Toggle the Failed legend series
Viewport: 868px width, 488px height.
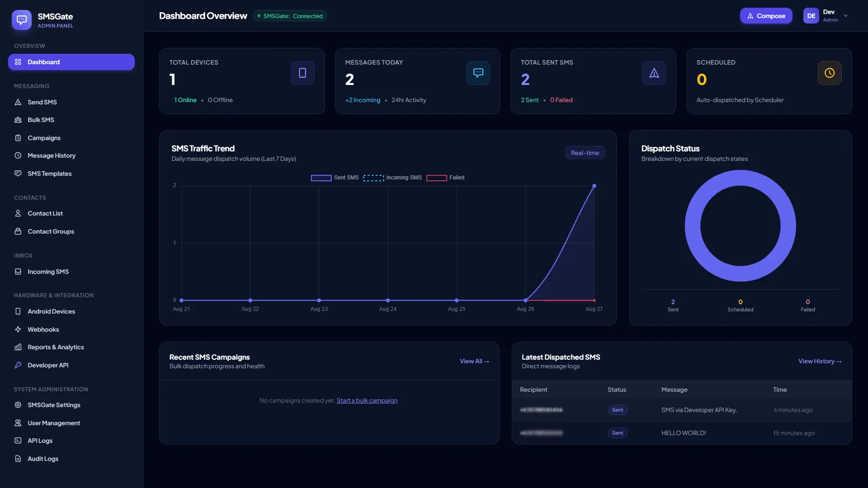pyautogui.click(x=445, y=178)
